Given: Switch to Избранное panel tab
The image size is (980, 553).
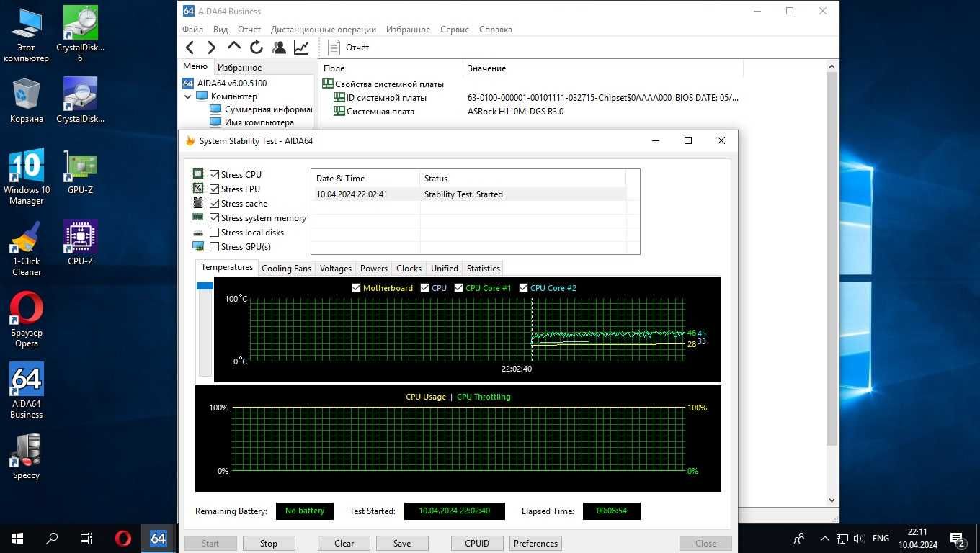Looking at the screenshot, I should click(x=240, y=67).
